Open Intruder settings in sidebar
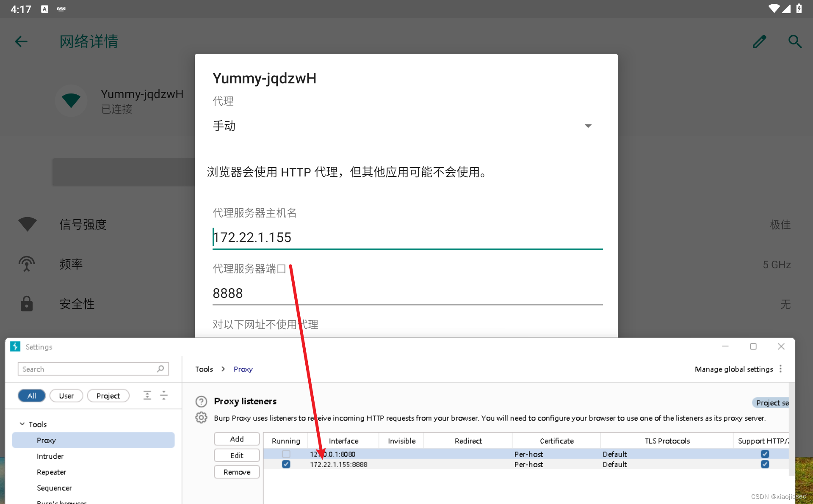 [50, 456]
